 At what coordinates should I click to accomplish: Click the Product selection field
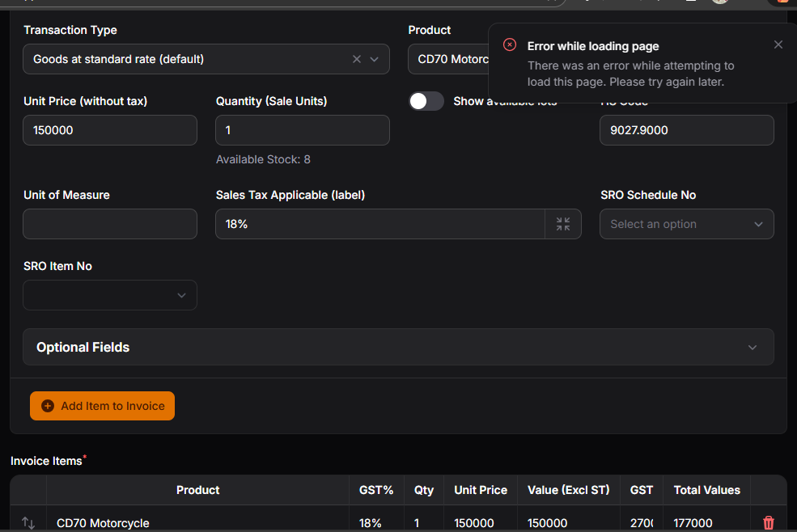(x=449, y=59)
